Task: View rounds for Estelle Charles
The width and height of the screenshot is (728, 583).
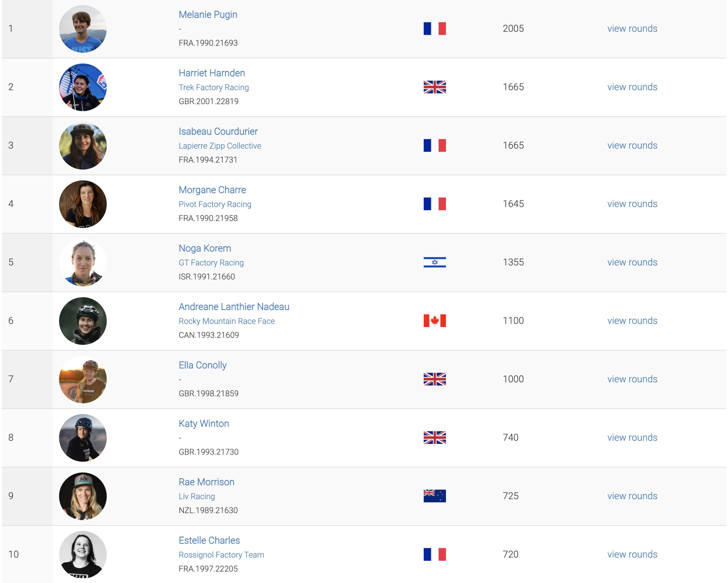Action: [x=632, y=554]
